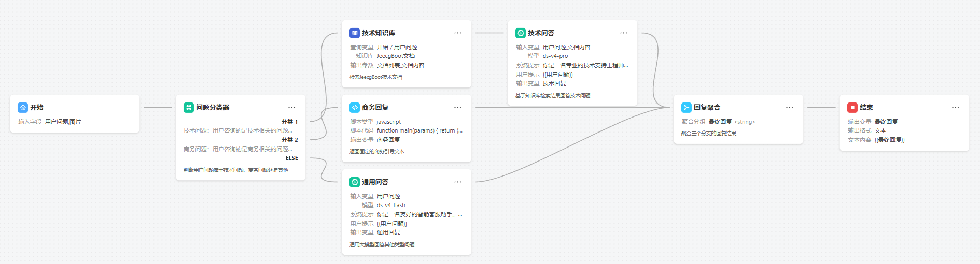980x264 pixels.
Task: Open more options on 技术知识库 node
Action: pos(458,33)
